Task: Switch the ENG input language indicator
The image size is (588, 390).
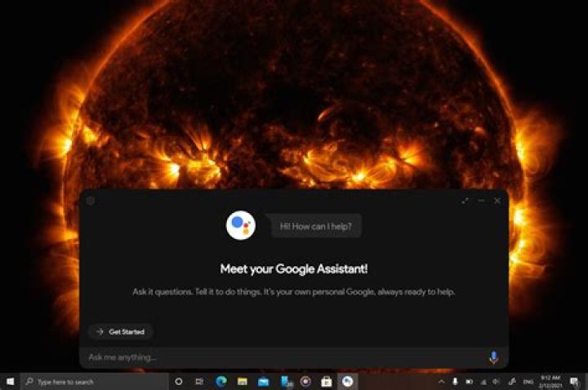Action: pyautogui.click(x=528, y=382)
